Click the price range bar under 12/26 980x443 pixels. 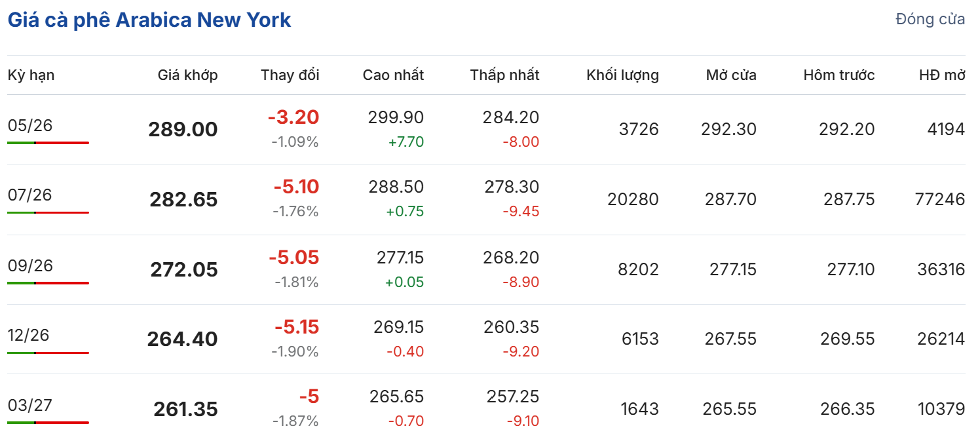point(48,353)
